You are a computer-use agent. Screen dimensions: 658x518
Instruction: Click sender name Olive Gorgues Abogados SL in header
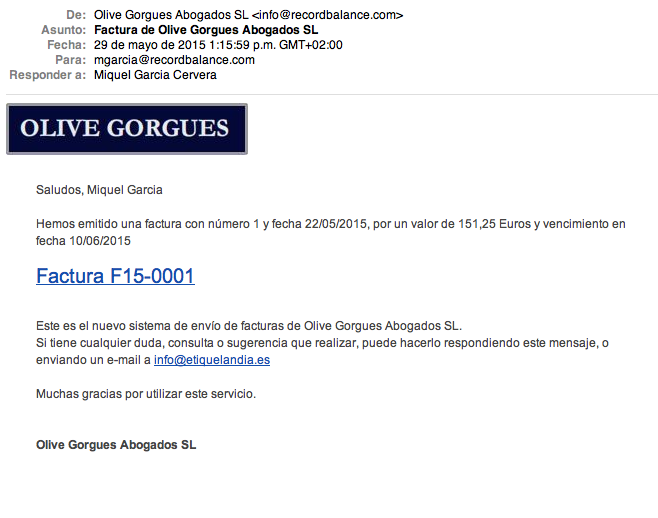[171, 15]
